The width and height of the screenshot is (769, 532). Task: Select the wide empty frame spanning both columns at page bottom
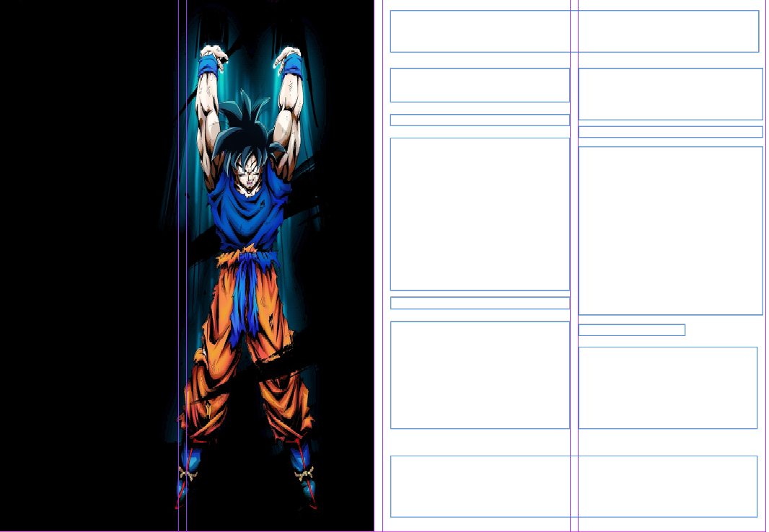coord(574,487)
